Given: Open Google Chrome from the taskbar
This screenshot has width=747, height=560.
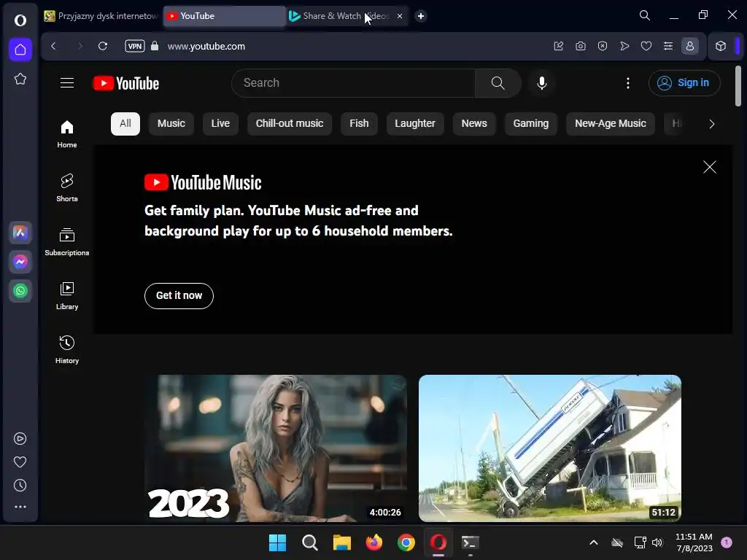Looking at the screenshot, I should (406, 542).
